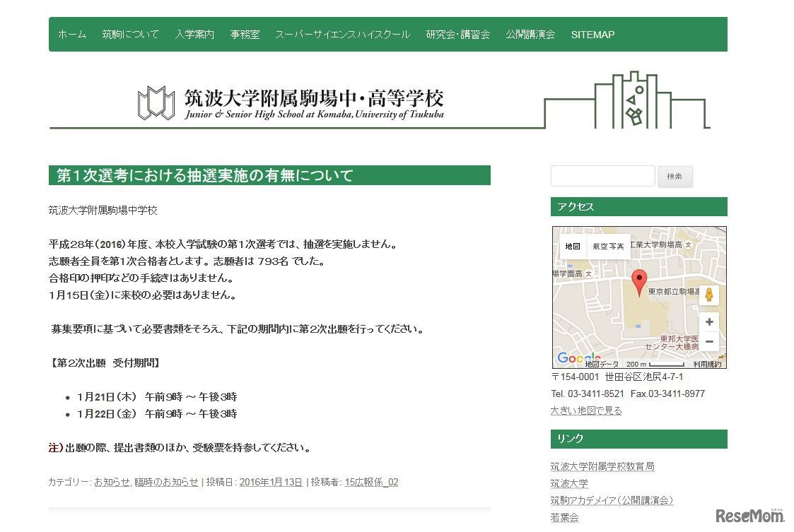
Task: Open the ホーム navigation item
Action: tap(72, 34)
